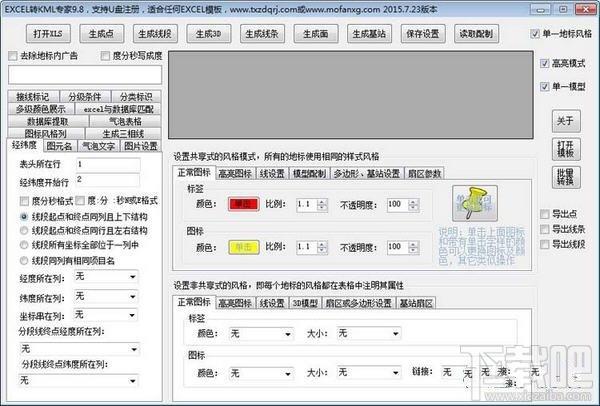Switch to 气泡文字 tab
Viewport: 600px width, 406px height.
coord(98,146)
